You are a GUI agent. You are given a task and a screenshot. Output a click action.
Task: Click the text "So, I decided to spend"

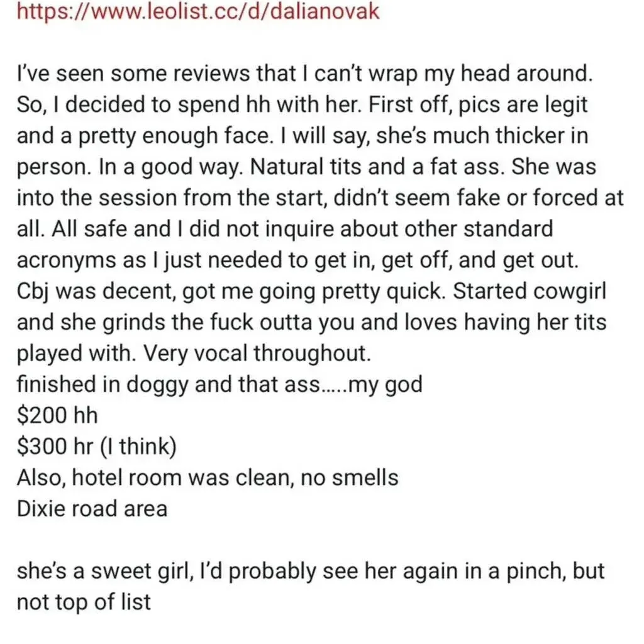[x=128, y=105]
